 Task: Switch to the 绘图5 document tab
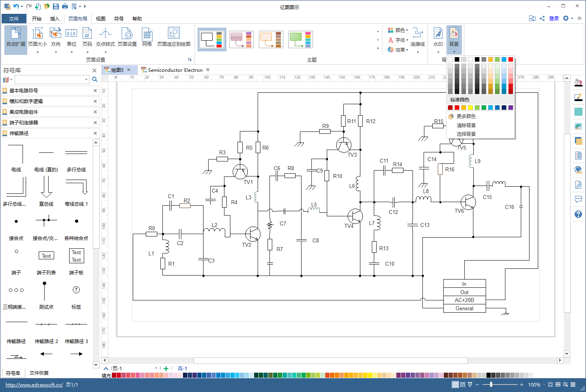click(x=117, y=70)
